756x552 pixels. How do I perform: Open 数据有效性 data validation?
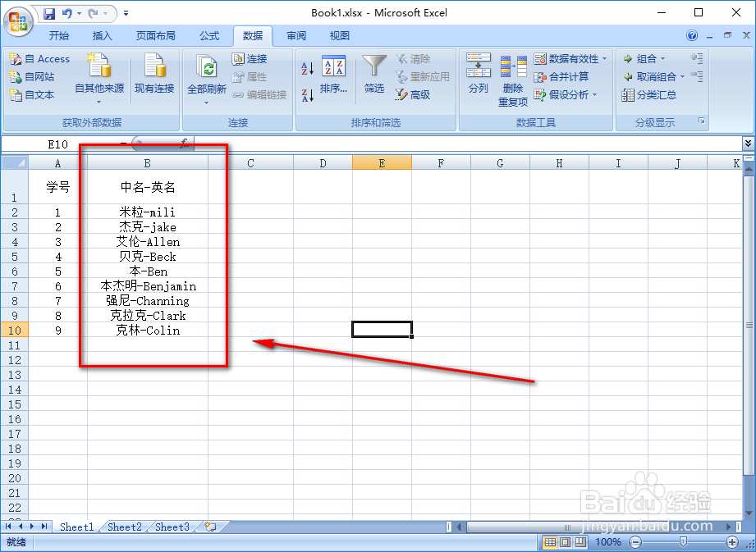pos(570,59)
